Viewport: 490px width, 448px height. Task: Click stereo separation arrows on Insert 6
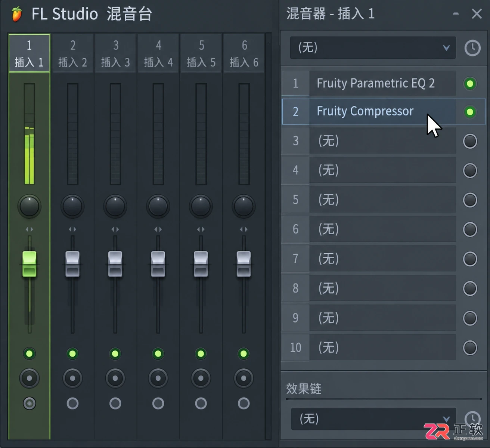pyautogui.click(x=244, y=229)
